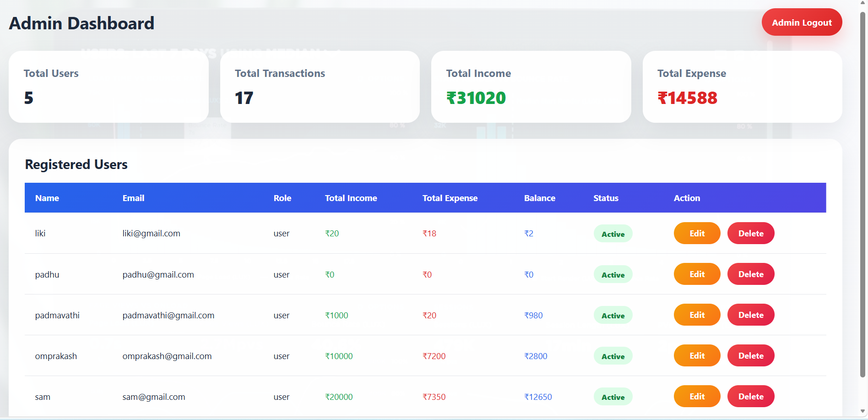Click the Admin Logout button
Image resolution: width=868 pixels, height=420 pixels.
pyautogui.click(x=802, y=22)
